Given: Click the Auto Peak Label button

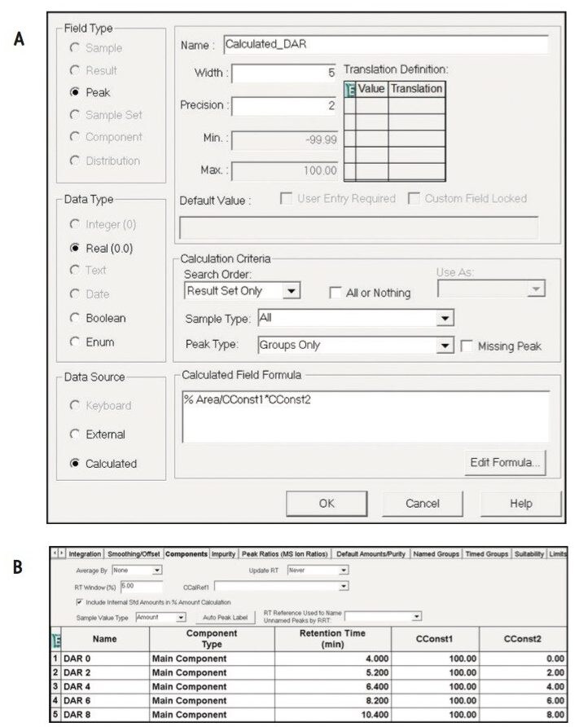Looking at the screenshot, I should pos(226,617).
